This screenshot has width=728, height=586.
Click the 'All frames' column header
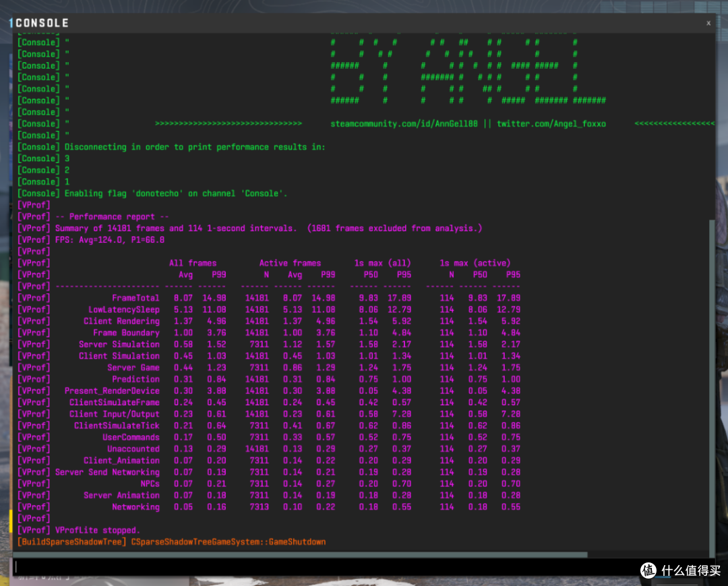pos(193,263)
